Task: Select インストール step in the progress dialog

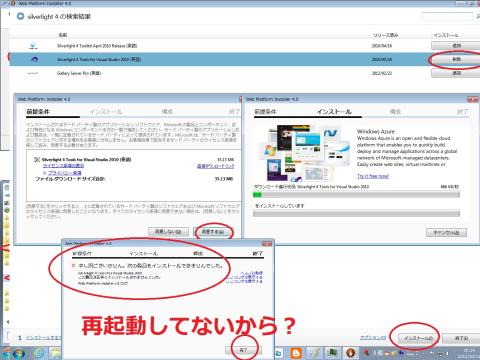Action: [334, 112]
